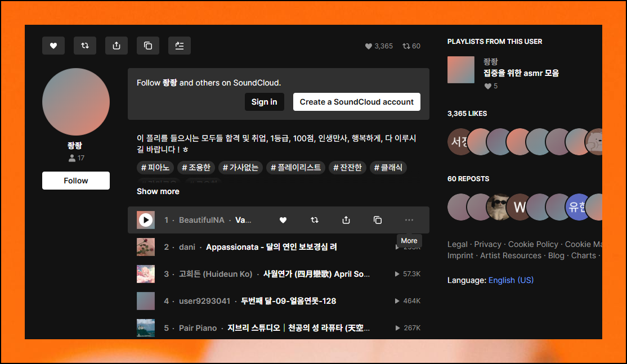Image resolution: width=627 pixels, height=364 pixels.
Task: Open the Cookie Policy footer link
Action: point(533,244)
